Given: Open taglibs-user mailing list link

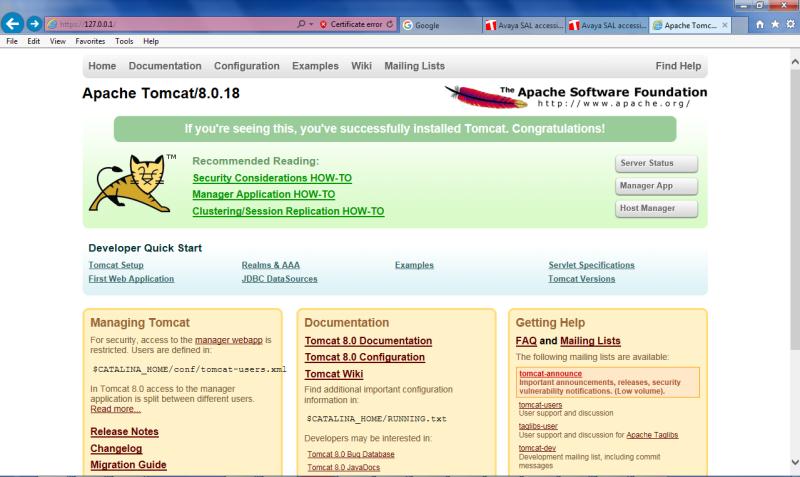Looking at the screenshot, I should tap(538, 426).
